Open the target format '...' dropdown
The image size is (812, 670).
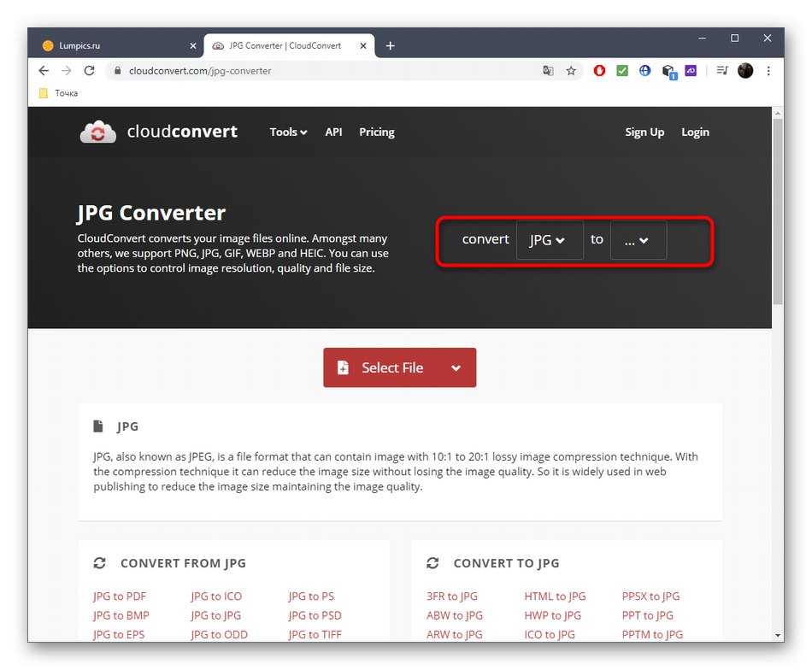638,240
